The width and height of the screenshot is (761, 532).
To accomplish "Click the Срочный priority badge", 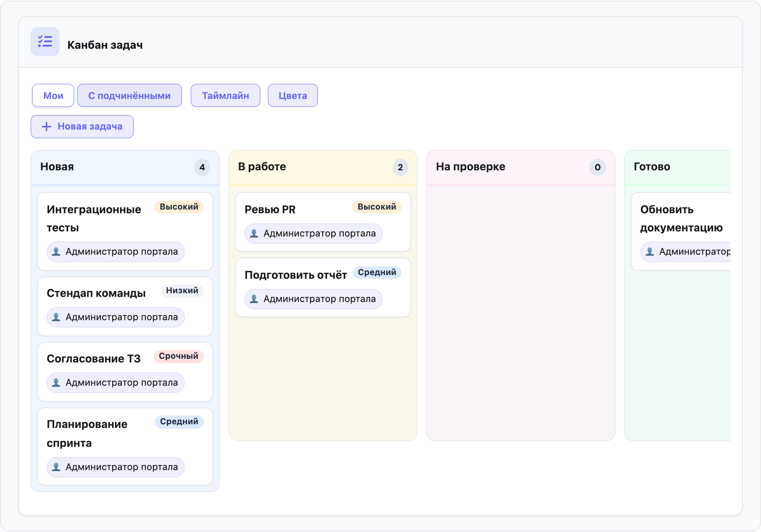I will click(179, 356).
